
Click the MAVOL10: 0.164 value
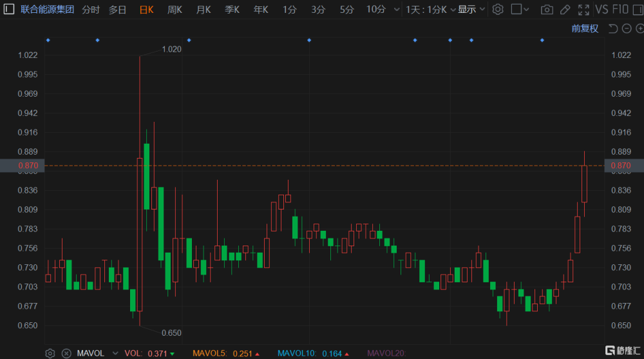[314, 353]
